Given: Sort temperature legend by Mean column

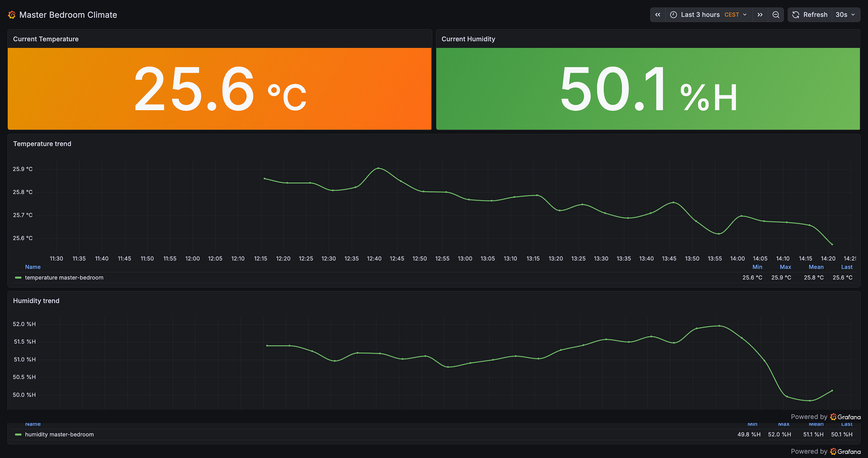Looking at the screenshot, I should click(x=816, y=267).
